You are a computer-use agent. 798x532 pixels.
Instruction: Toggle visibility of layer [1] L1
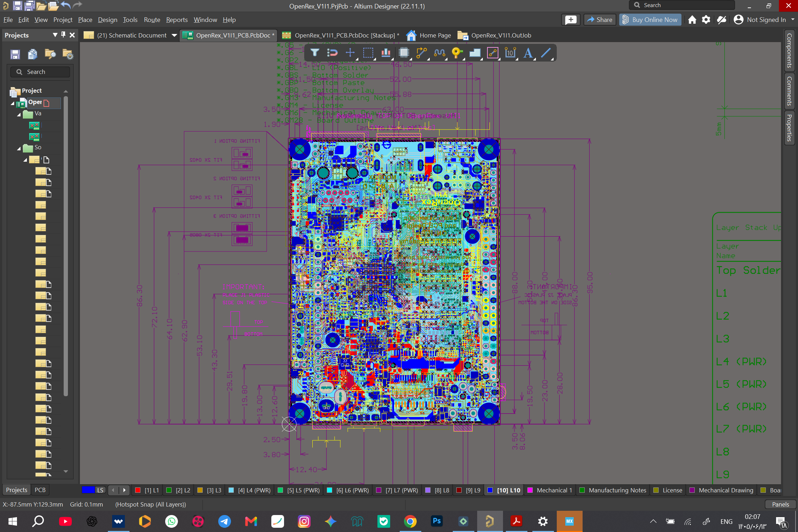138,490
